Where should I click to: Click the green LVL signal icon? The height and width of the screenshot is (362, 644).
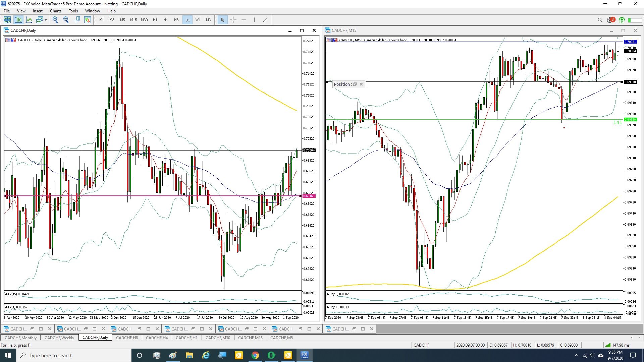click(x=622, y=20)
